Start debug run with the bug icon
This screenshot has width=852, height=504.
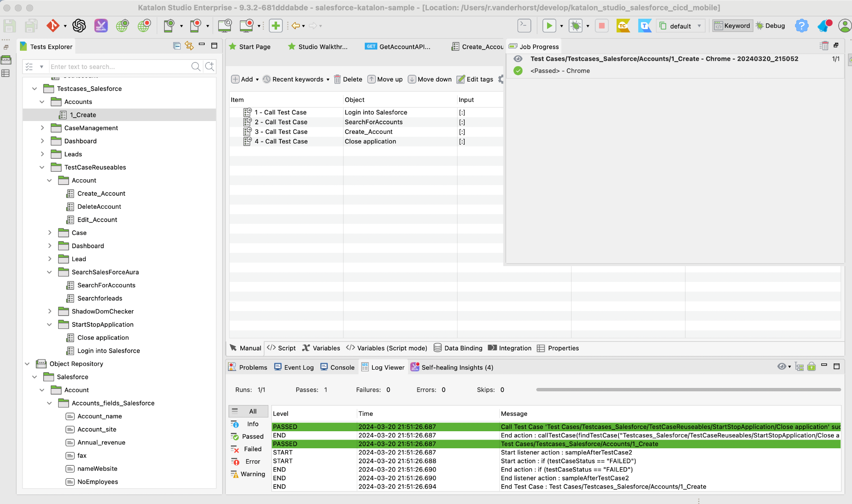pos(576,26)
